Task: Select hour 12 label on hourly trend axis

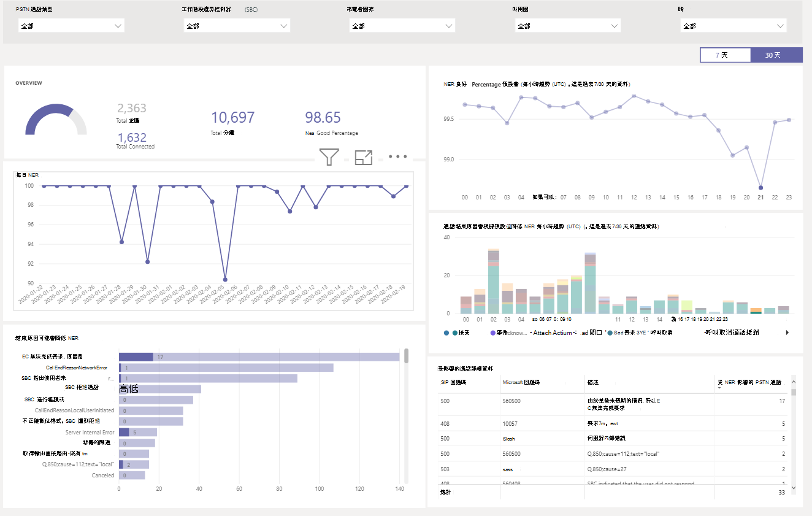Action: [634, 198]
